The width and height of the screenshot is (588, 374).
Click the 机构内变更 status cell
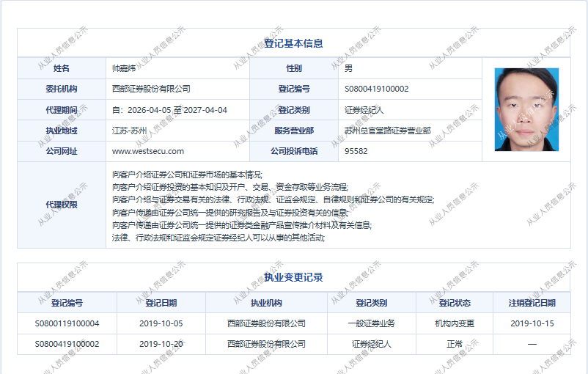pyautogui.click(x=455, y=323)
